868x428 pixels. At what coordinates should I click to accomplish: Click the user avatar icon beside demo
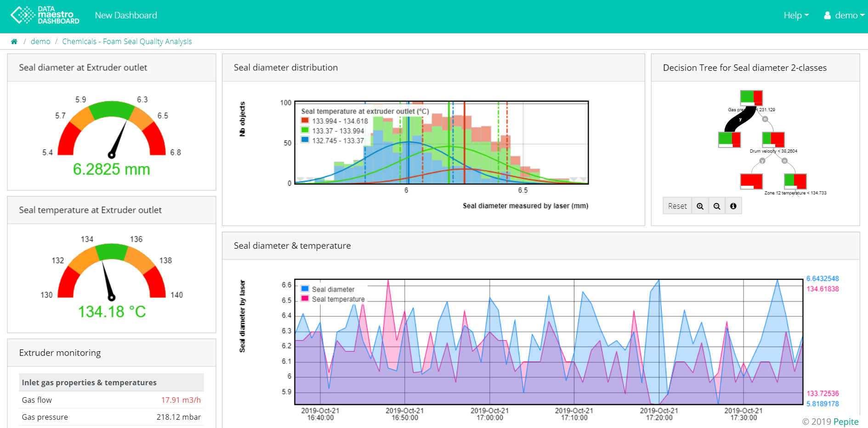[828, 16]
